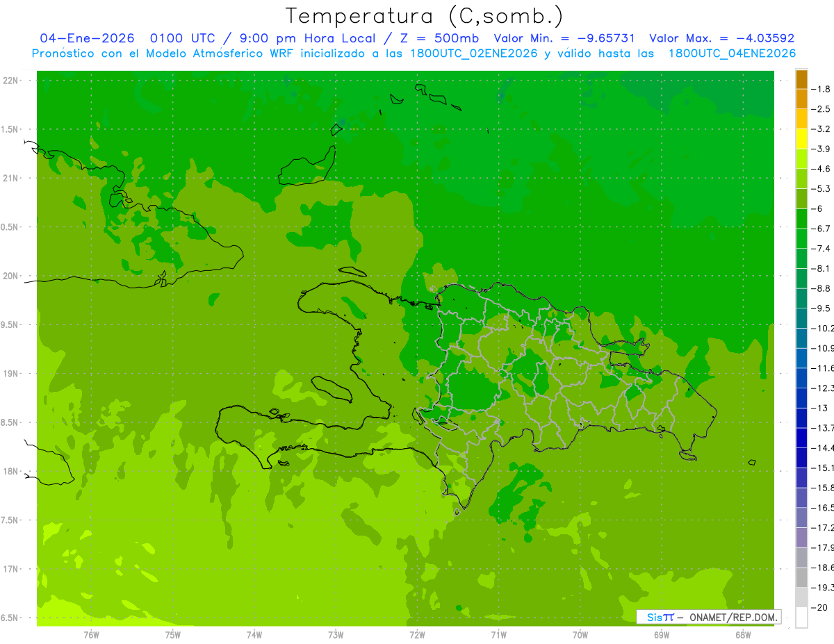Viewport: 834px width, 644px height.
Task: Select the date text '04-Ene-2026'
Action: pos(87,38)
